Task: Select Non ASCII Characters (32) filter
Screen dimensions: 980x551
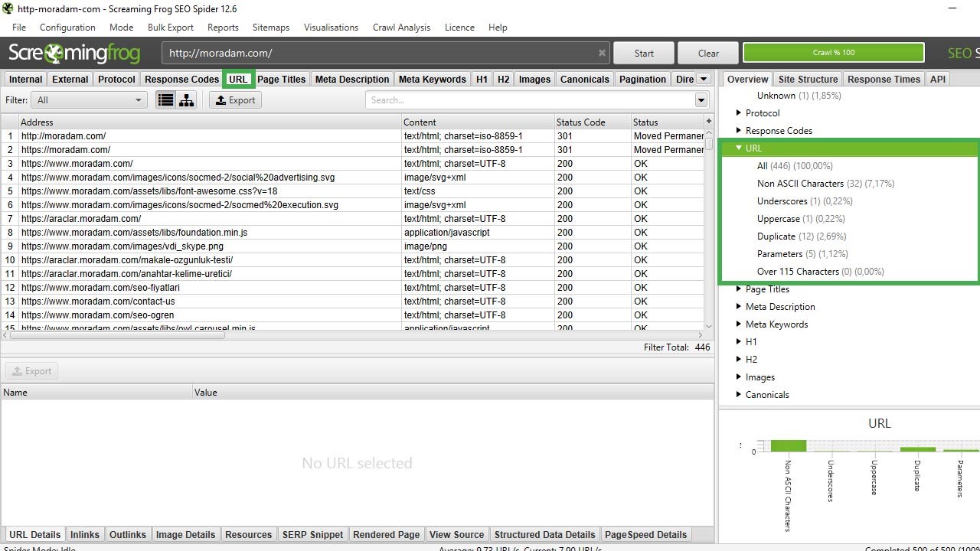Action: [x=825, y=183]
